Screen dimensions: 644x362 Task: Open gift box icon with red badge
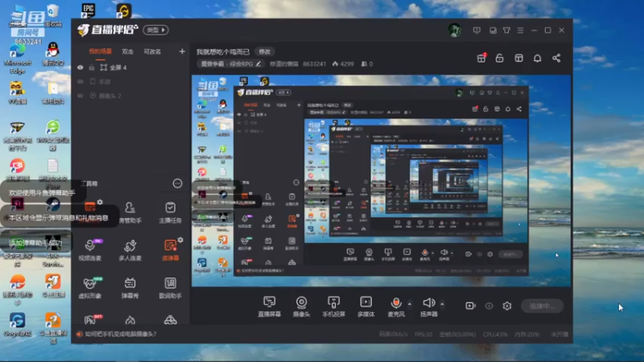coord(481,58)
